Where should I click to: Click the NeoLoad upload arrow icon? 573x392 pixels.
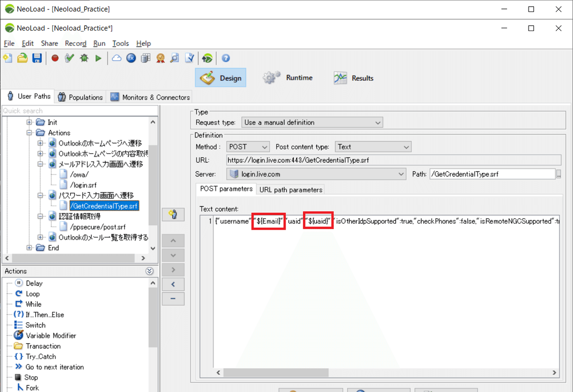pos(207,58)
